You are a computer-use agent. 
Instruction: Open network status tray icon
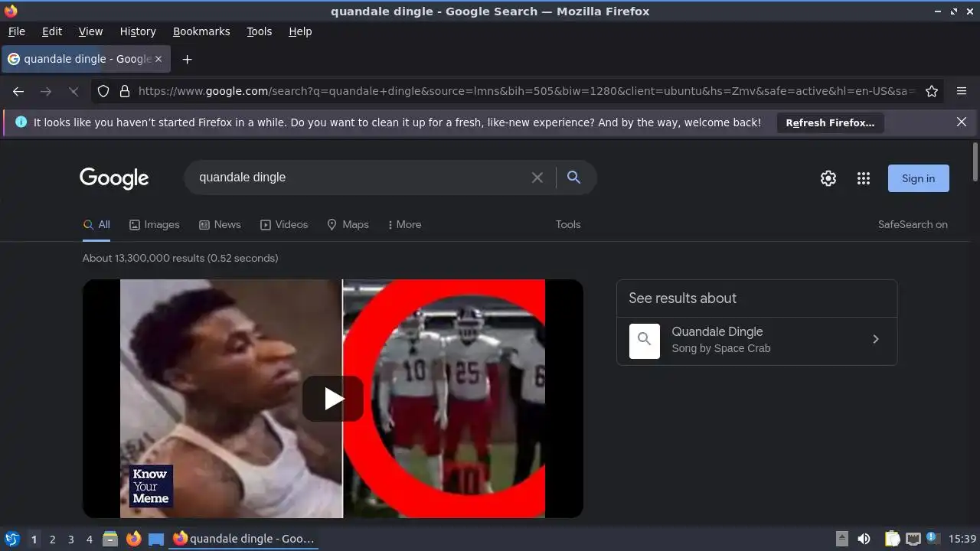tap(913, 539)
